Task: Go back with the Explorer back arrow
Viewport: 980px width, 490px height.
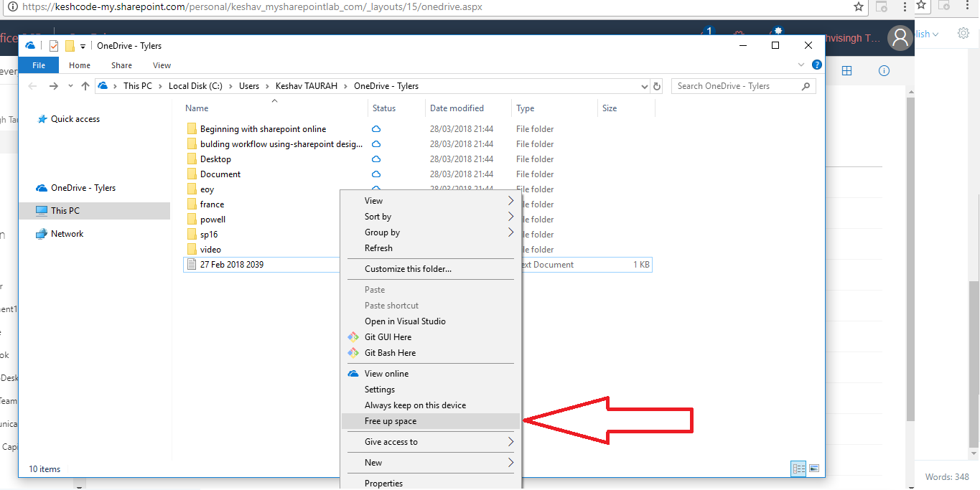Action: pos(32,86)
